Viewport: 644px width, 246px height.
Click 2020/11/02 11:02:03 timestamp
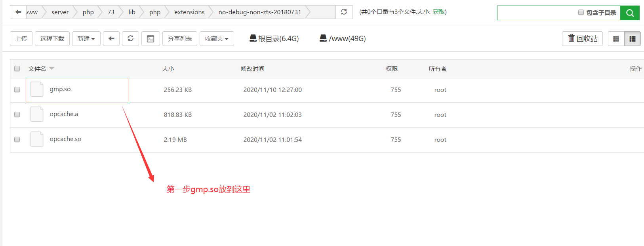[272, 115]
